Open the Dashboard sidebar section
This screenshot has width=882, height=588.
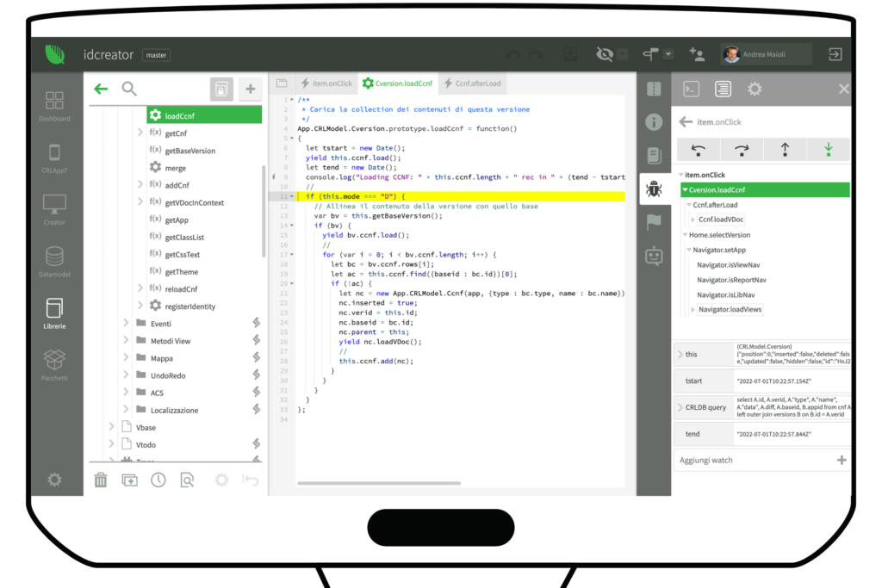tap(54, 106)
